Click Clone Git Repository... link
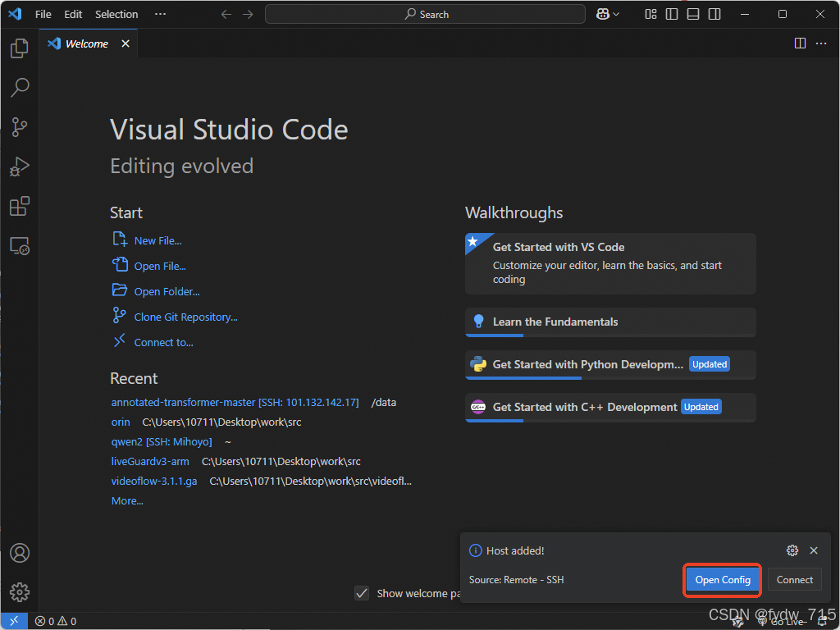840x630 pixels. tap(185, 317)
